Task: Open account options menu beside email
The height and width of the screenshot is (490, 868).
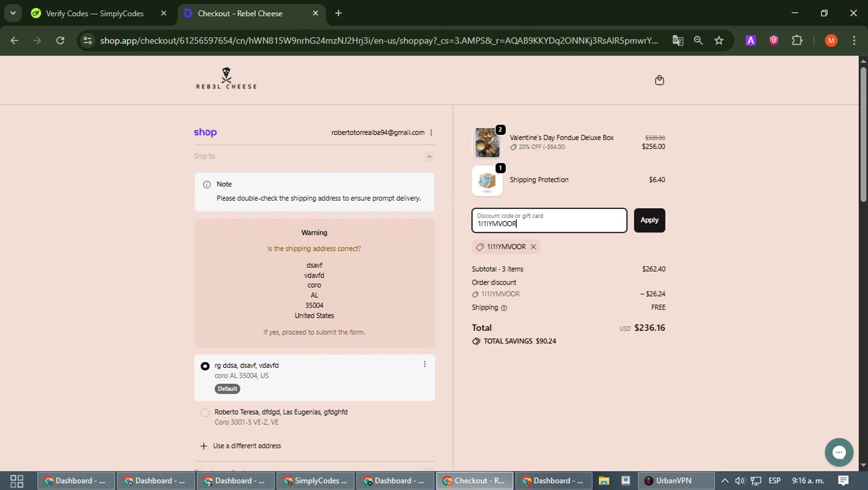Action: tap(431, 132)
